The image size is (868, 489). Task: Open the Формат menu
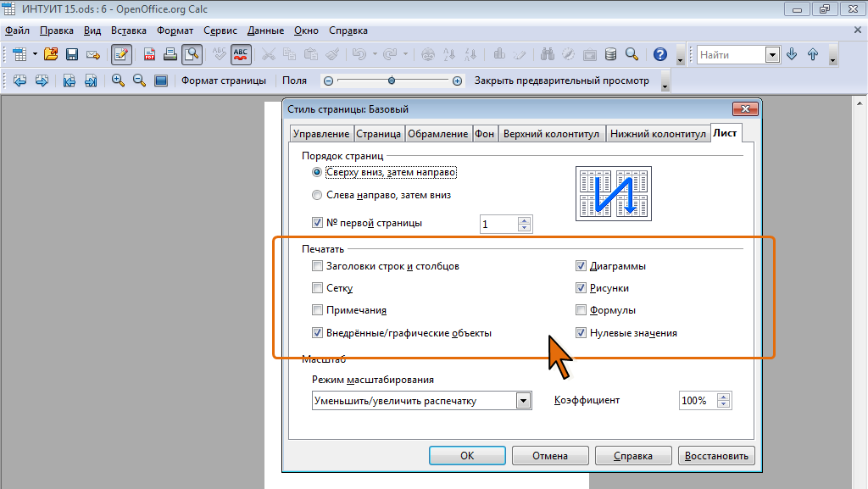175,31
